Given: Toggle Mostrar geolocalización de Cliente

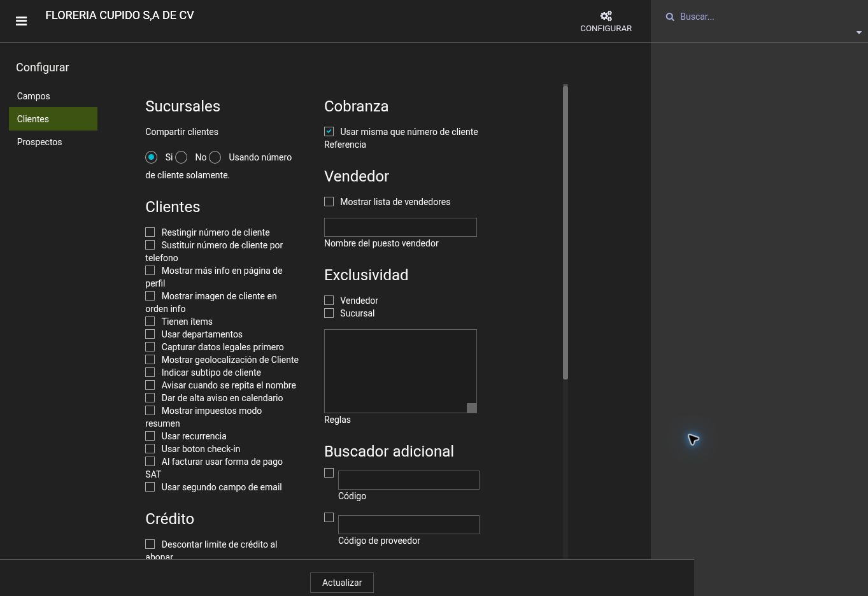Looking at the screenshot, I should tap(150, 360).
